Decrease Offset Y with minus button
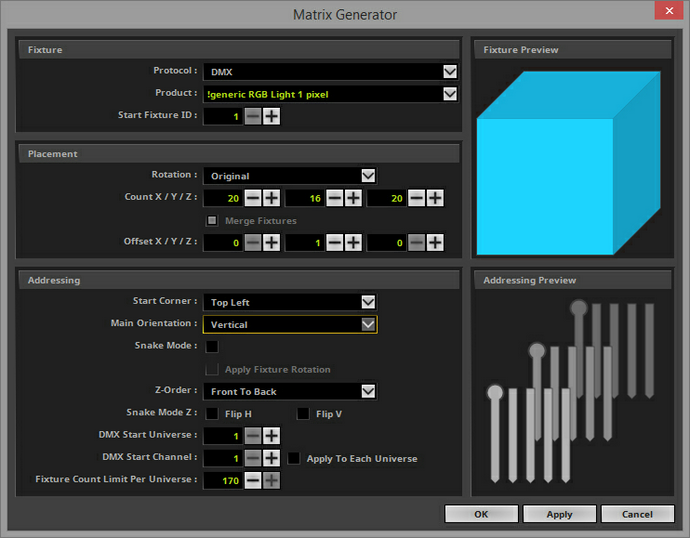Image resolution: width=690 pixels, height=538 pixels. (x=335, y=242)
